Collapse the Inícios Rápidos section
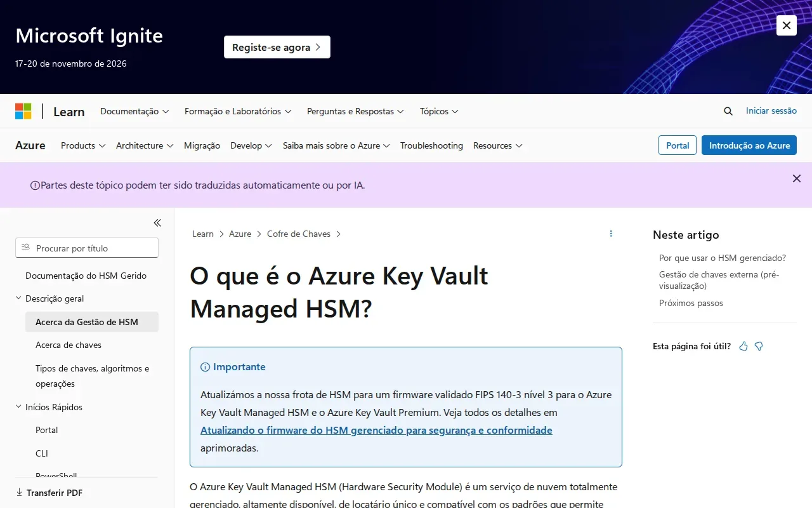Screen dimensions: 812x508 tap(54, 407)
